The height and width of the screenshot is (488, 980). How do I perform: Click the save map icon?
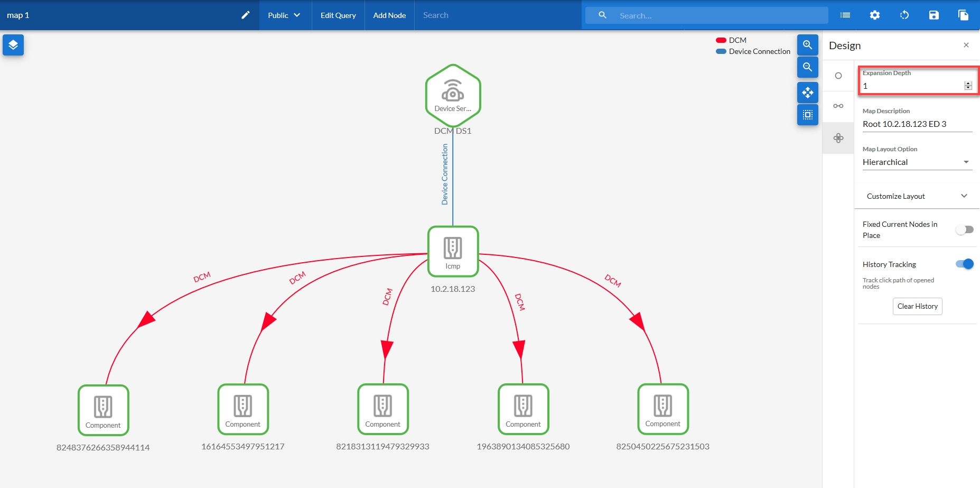coord(934,15)
